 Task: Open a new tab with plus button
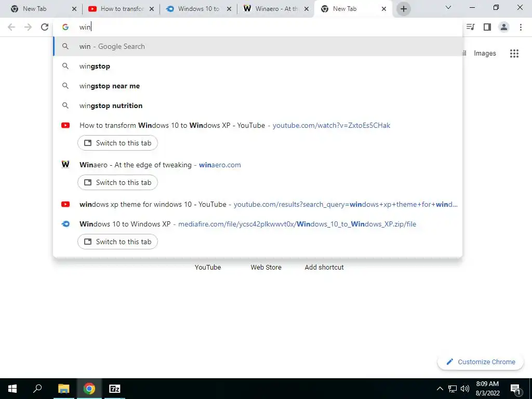tap(403, 9)
